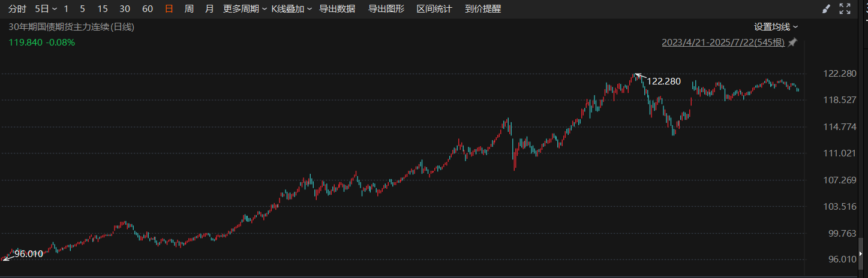Screen dimensions: 868x278
Task: Click the 96.010 low price label on chart
Action: pos(29,253)
